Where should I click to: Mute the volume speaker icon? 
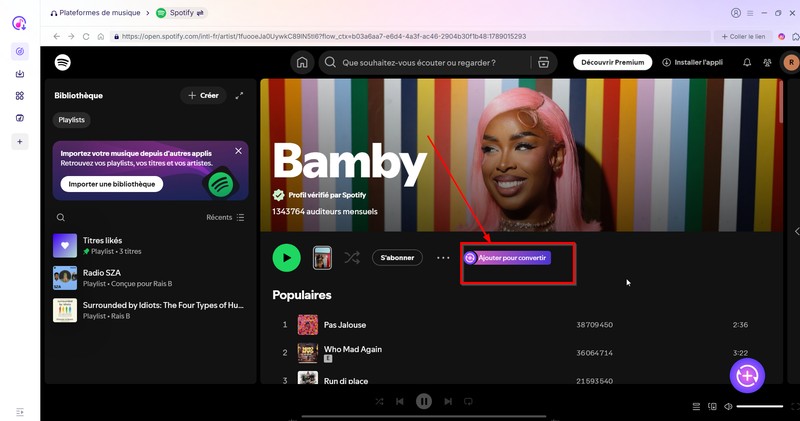[728, 406]
